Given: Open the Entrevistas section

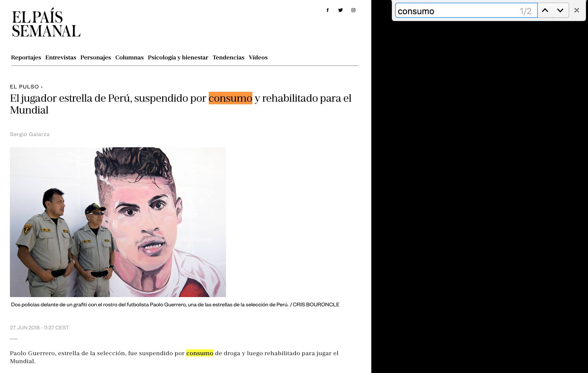Looking at the screenshot, I should [x=60, y=57].
